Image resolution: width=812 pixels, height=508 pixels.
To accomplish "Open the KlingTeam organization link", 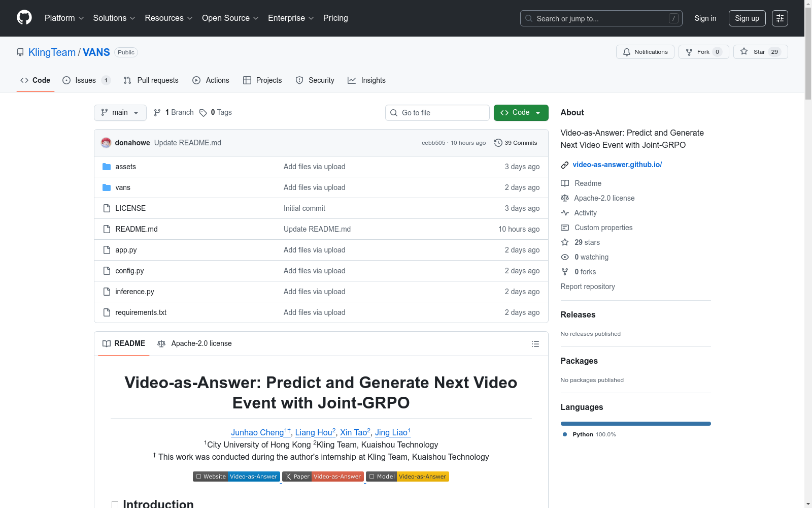I will click(x=52, y=52).
